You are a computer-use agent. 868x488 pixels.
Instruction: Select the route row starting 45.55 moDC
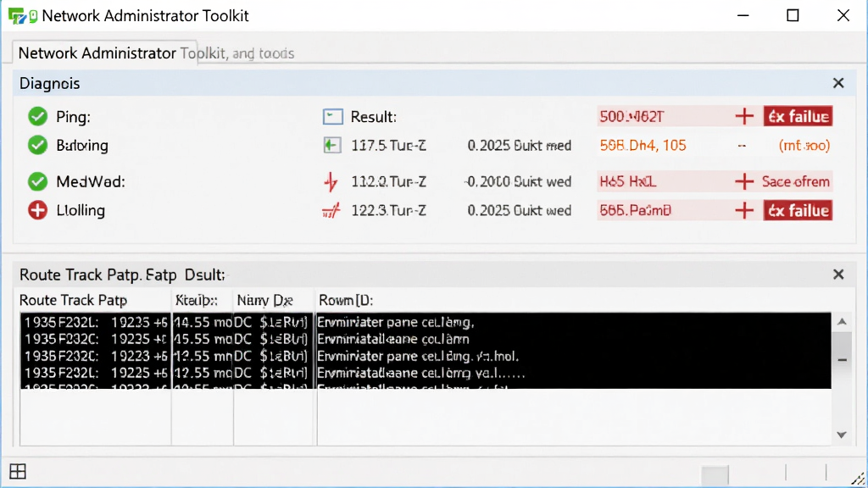point(426,339)
